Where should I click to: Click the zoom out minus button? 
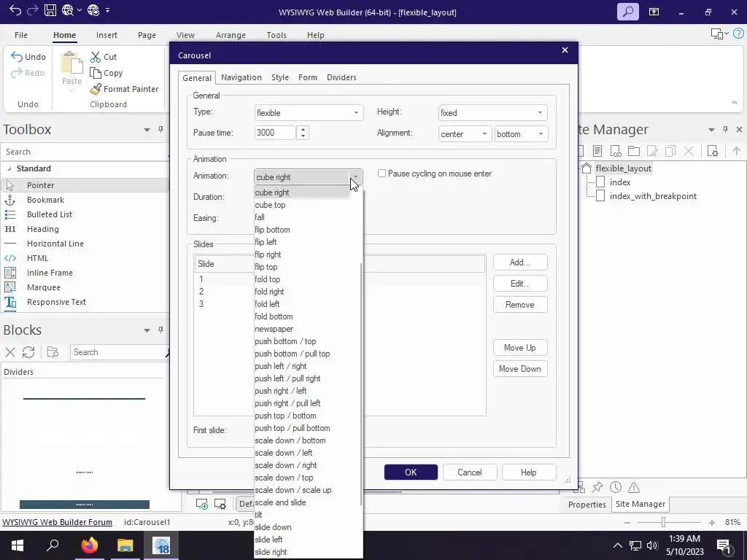(627, 523)
